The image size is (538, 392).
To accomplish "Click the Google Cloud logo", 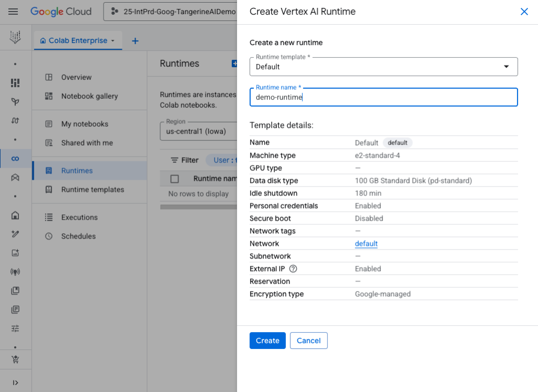I will click(x=61, y=12).
